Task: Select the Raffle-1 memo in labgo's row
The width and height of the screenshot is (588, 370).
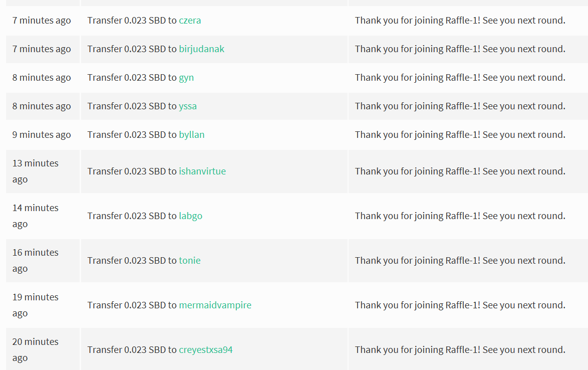Action: click(x=460, y=216)
